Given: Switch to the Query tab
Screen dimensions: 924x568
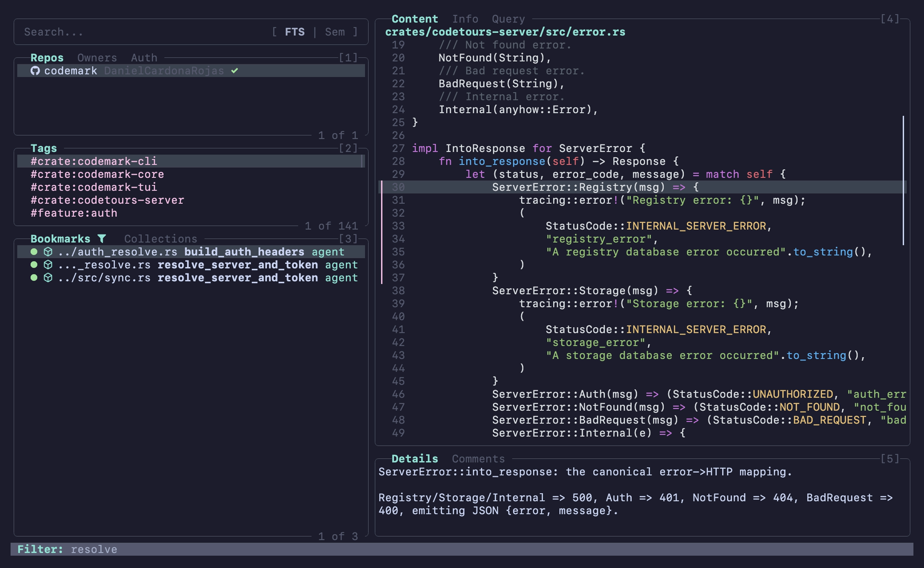Looking at the screenshot, I should pos(508,19).
